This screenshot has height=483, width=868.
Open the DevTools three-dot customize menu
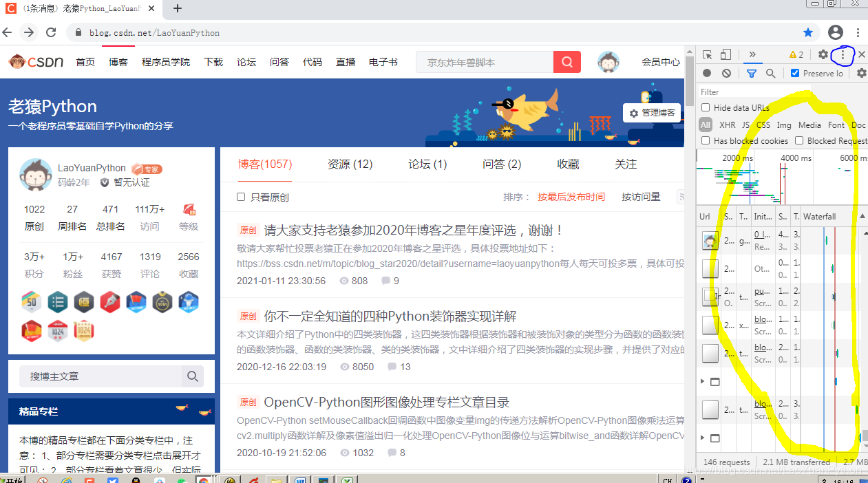[843, 54]
